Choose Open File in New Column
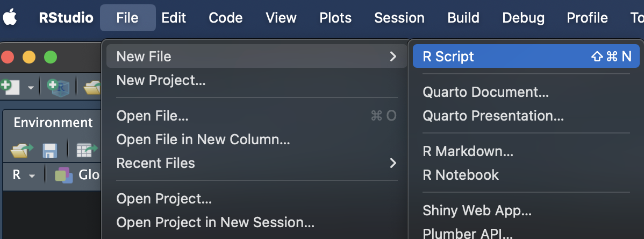This screenshot has width=644, height=239. pos(203,139)
